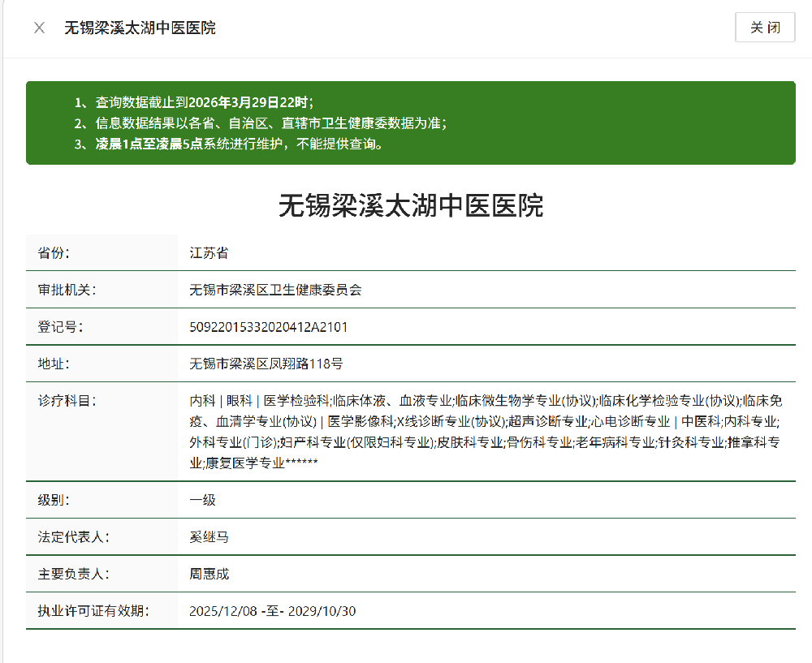Select the level value 一级

202,501
